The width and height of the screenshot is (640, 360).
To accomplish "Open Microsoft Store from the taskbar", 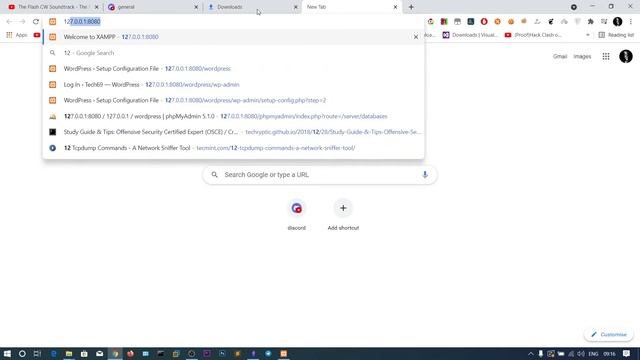I will [x=84, y=353].
